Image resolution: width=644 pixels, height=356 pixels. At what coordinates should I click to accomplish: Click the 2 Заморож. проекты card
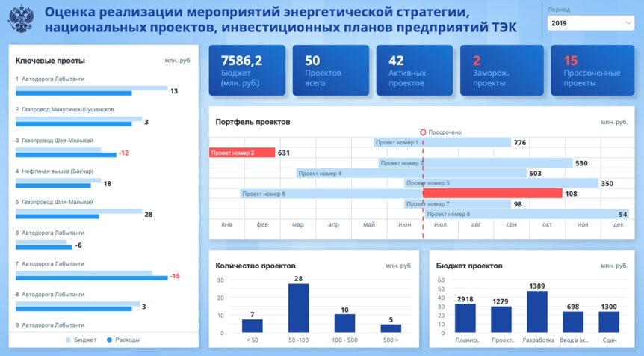point(498,70)
